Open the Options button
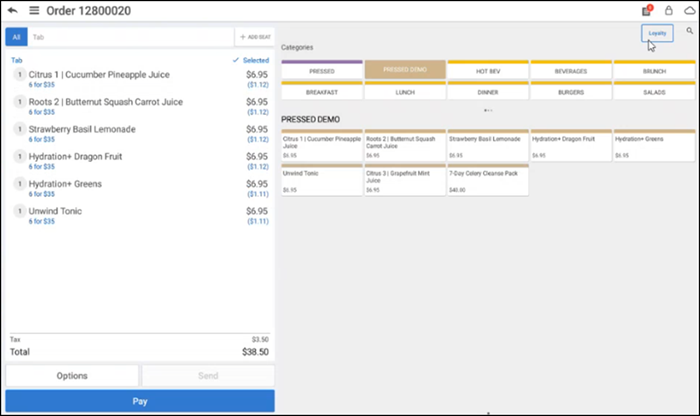The height and width of the screenshot is (416, 700). coord(72,376)
